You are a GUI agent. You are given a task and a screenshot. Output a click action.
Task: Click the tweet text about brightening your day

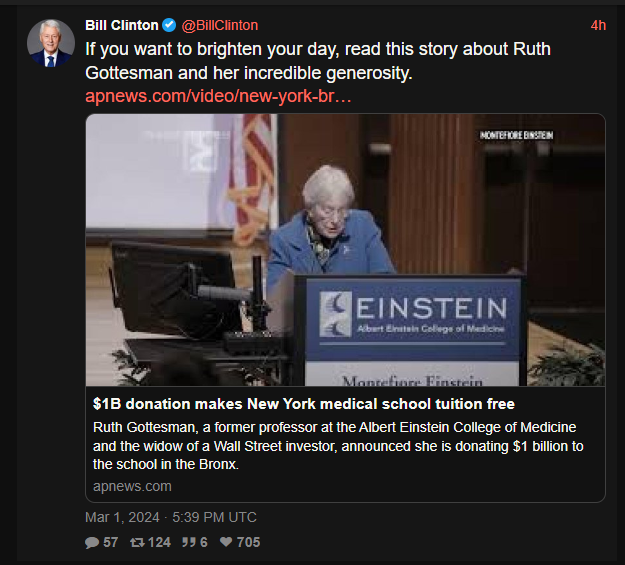click(318, 61)
